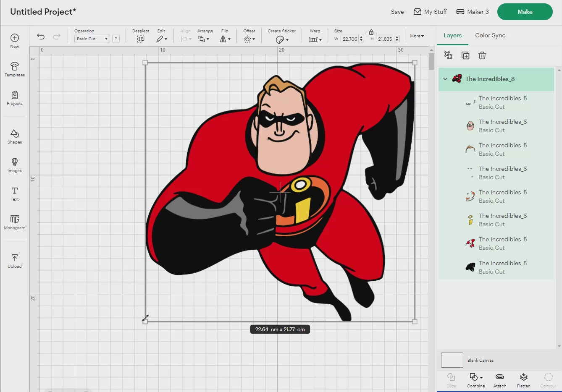Click the width input field
562x392 pixels.
click(x=349, y=39)
